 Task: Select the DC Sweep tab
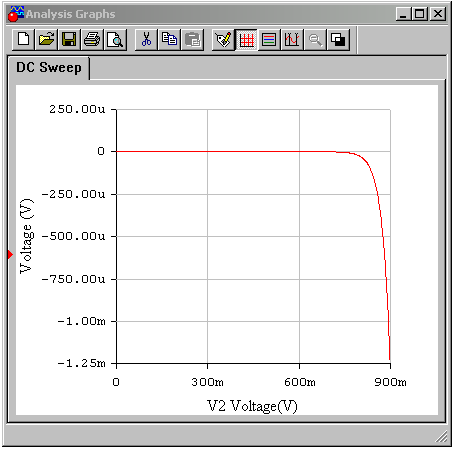tap(49, 68)
